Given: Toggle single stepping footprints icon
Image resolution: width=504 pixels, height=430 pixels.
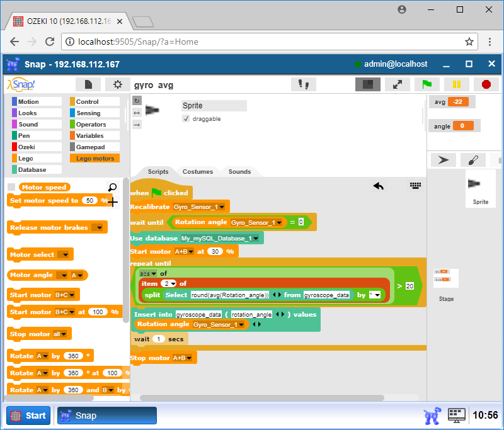Looking at the screenshot, I should pyautogui.click(x=304, y=84).
